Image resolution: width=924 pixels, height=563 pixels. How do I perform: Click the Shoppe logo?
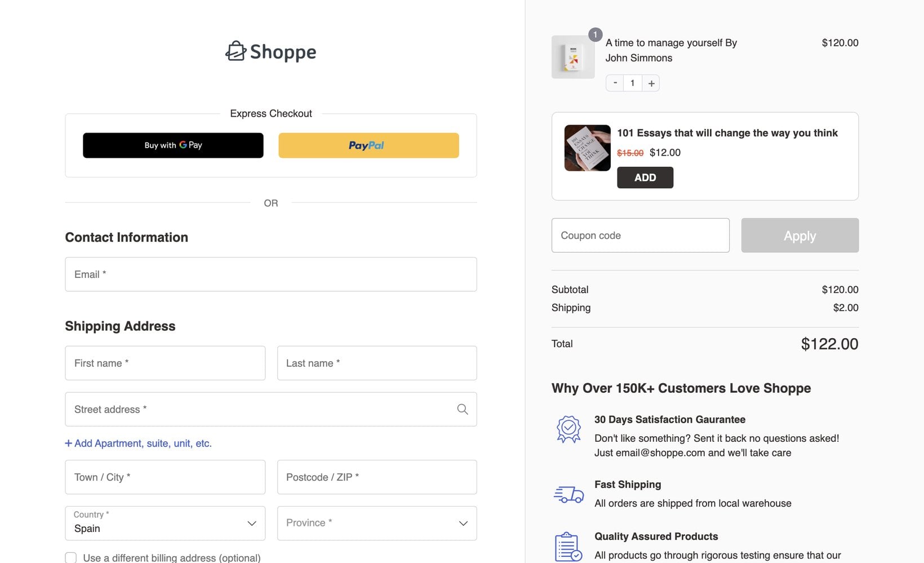click(270, 51)
